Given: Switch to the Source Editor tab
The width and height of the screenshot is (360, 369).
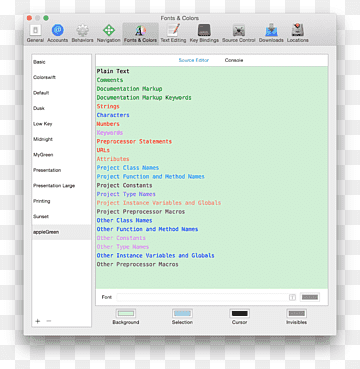Looking at the screenshot, I should coord(194,60).
